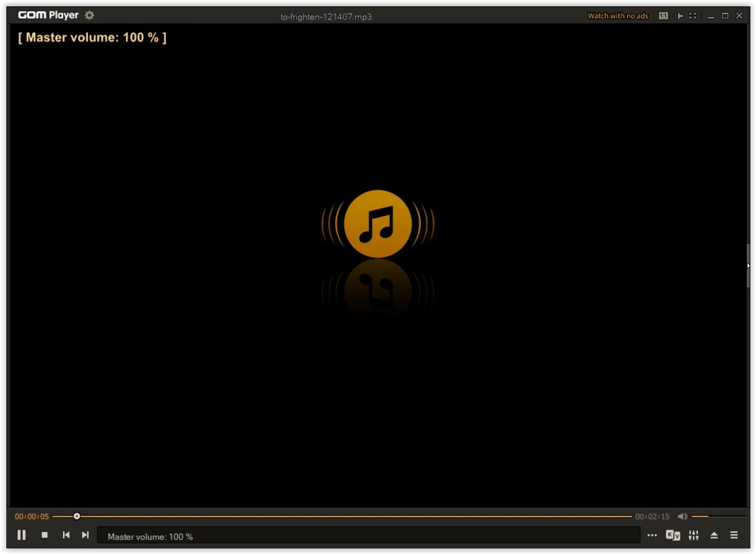756x554 pixels.
Task: Open GOM Player settings gear
Action: [89, 15]
